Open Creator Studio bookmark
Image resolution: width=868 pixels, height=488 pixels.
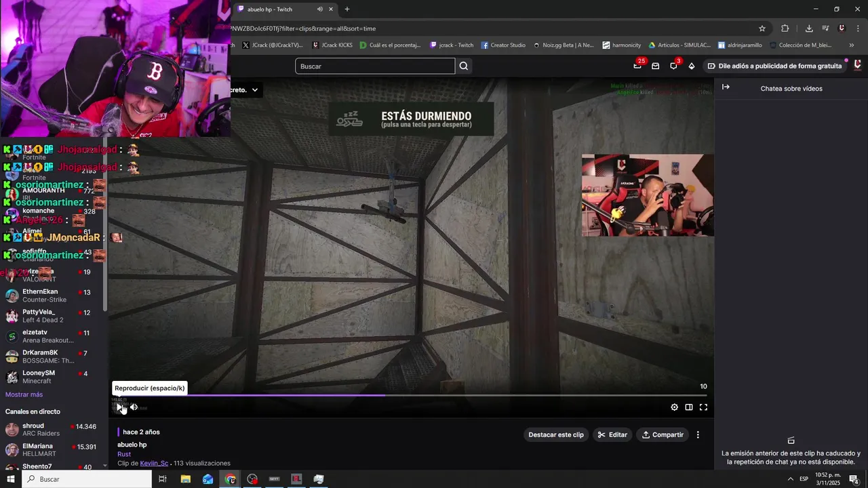503,45
